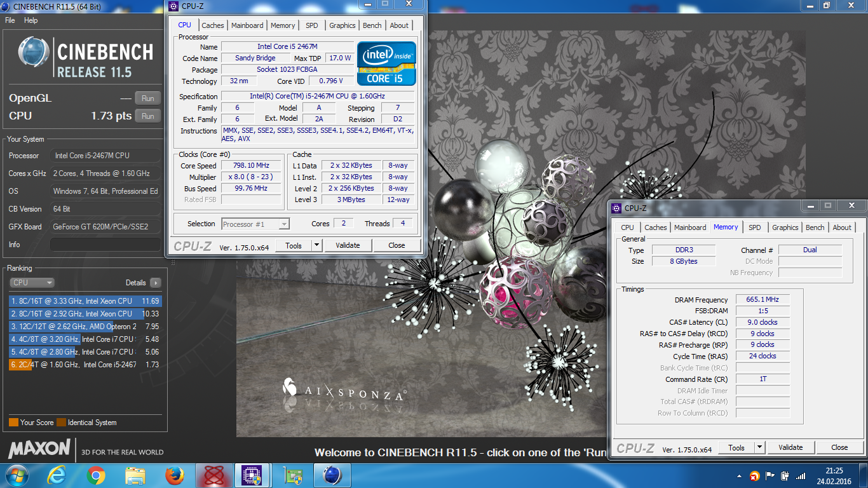Switch to CPU tab in CPU-Z Memory window

click(x=627, y=227)
